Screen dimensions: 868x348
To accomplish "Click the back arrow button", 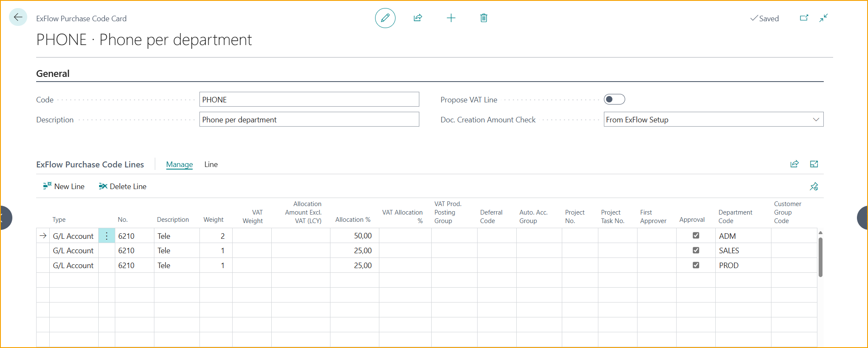I will tap(18, 17).
